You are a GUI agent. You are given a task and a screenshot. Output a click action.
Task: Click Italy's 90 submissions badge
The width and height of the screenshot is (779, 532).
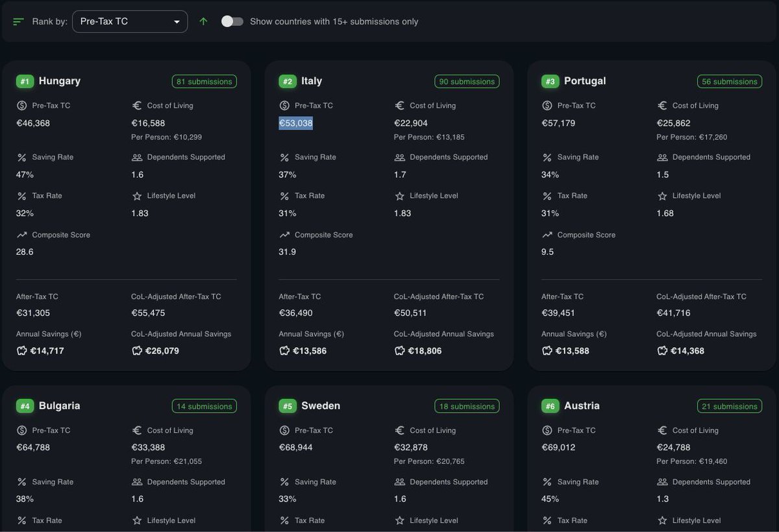(x=467, y=81)
